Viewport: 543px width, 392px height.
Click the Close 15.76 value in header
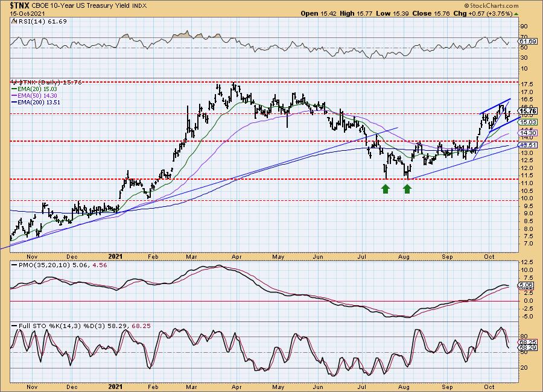click(431, 13)
